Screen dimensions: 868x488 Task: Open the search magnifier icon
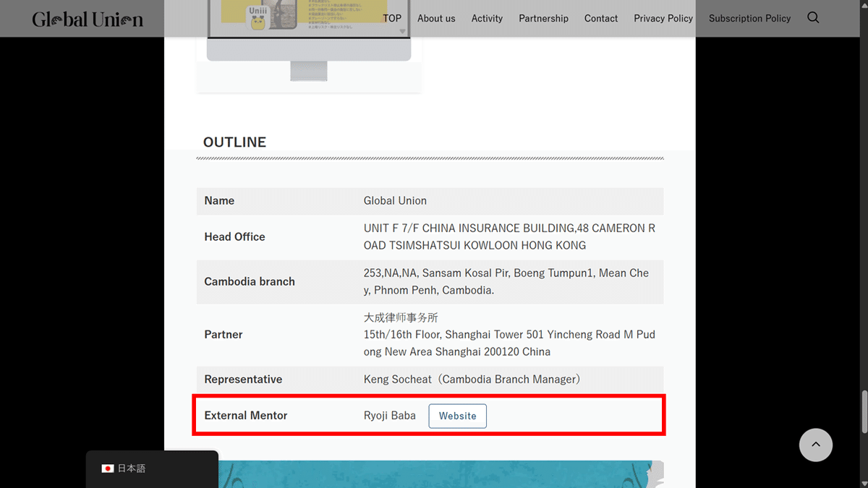point(813,18)
